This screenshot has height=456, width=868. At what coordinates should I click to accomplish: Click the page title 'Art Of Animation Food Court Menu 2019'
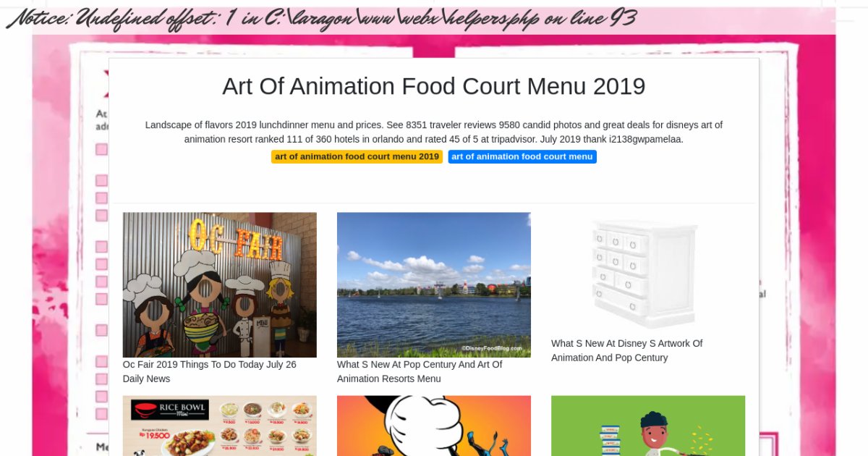coord(434,86)
